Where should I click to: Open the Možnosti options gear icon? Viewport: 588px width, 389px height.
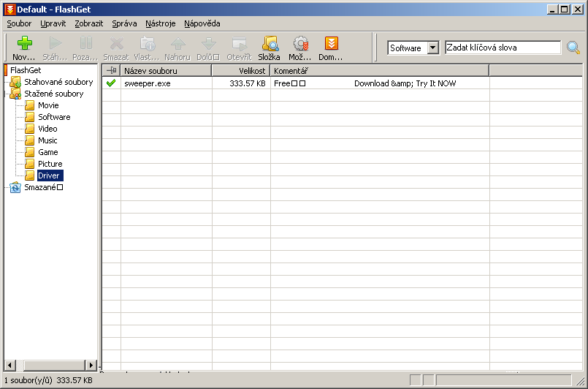click(301, 43)
